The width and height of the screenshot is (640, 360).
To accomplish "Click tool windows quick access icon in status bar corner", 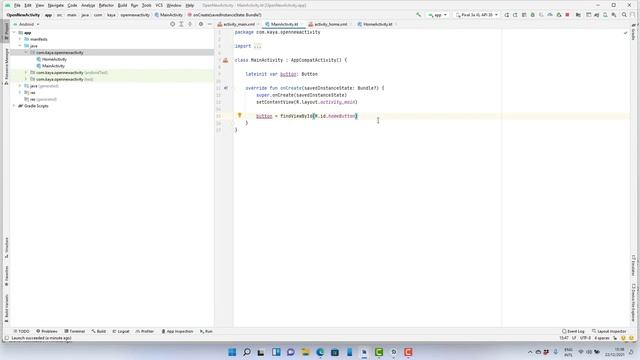I will 7,338.
